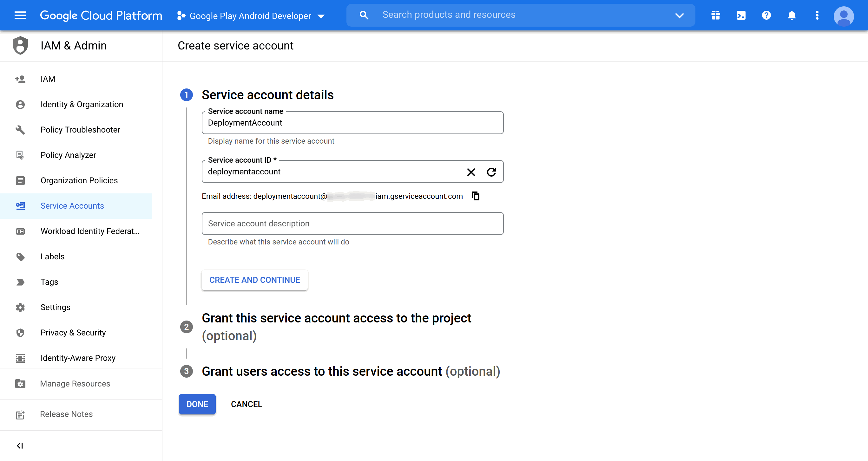Open the three-dot more options menu

pyautogui.click(x=817, y=15)
